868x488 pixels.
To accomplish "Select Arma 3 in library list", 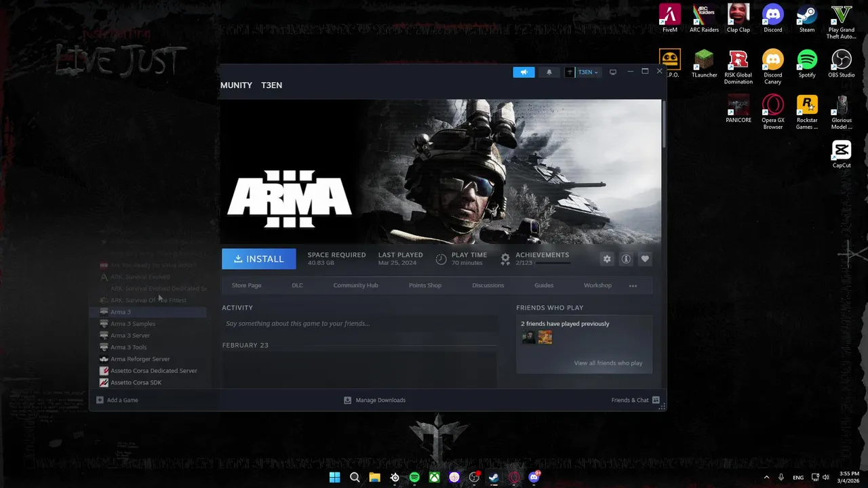I will 148,312.
